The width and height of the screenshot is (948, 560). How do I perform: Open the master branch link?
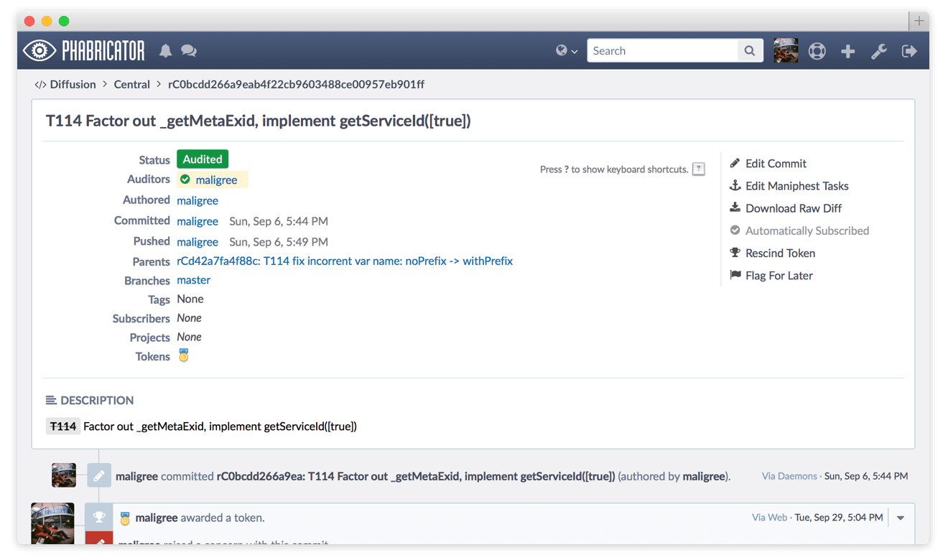194,280
